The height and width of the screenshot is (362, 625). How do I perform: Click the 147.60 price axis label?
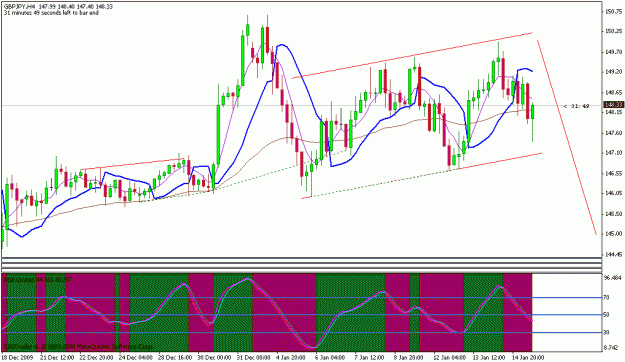613,133
